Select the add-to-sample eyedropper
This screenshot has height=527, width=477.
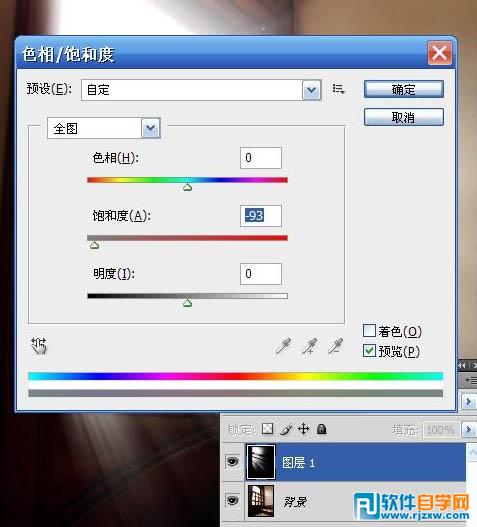(x=309, y=346)
